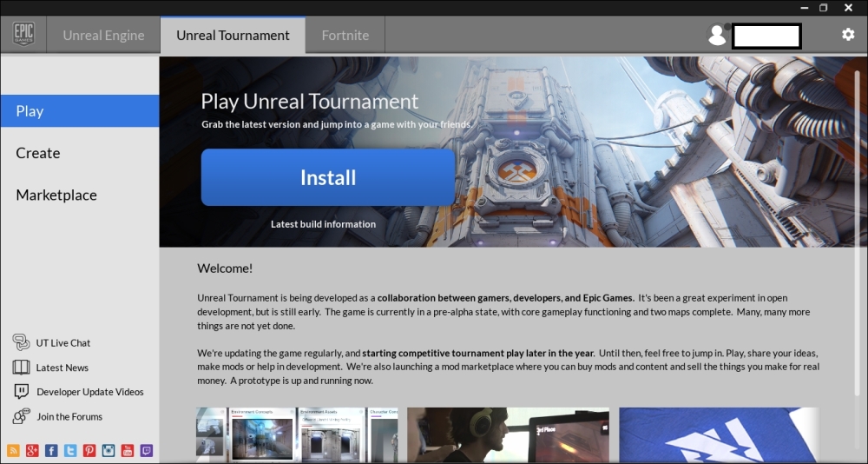The height and width of the screenshot is (464, 868).
Task: Click the Welcome! heading text
Action: tap(225, 268)
